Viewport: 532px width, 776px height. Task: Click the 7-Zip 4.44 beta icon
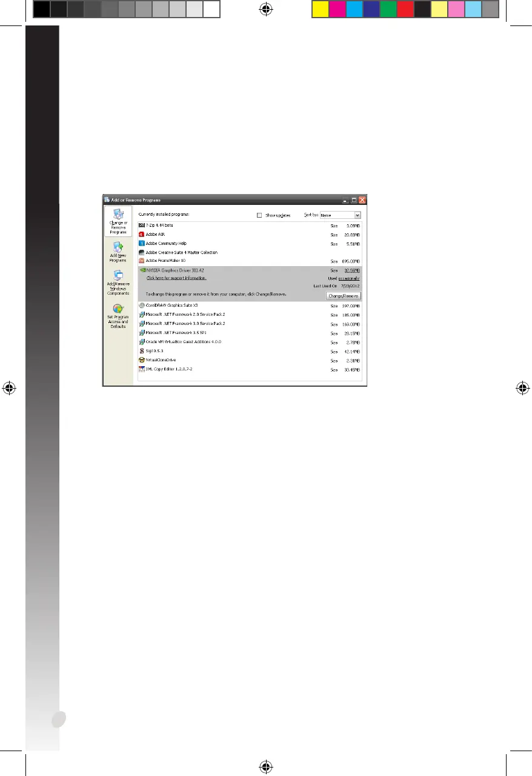pyautogui.click(x=142, y=225)
